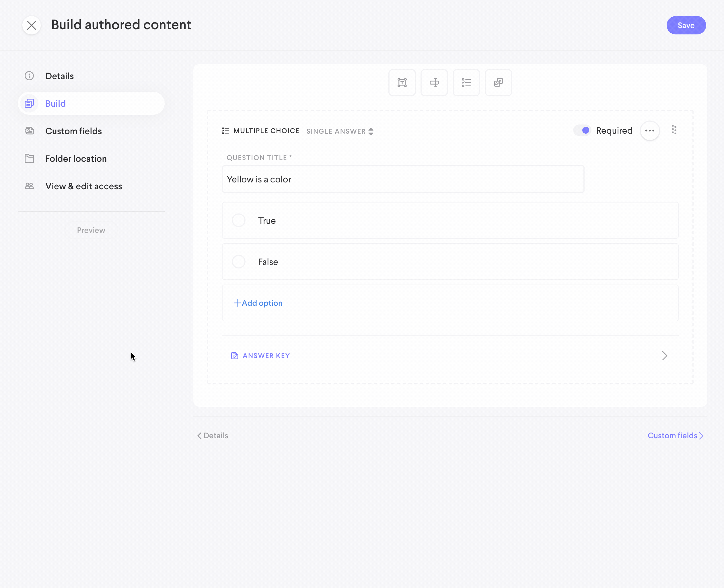The height and width of the screenshot is (588, 724).
Task: Expand the Answer Key section chevron
Action: [x=664, y=356]
